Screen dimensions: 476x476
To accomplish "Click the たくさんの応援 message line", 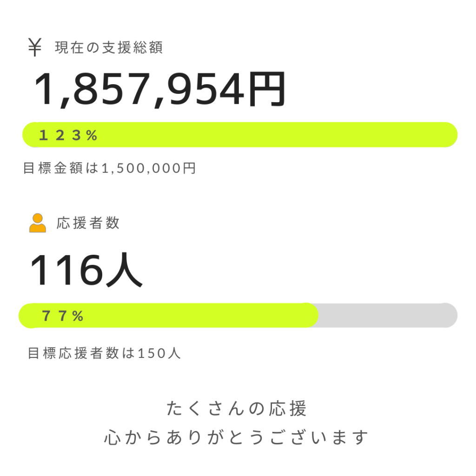I will 237,408.
